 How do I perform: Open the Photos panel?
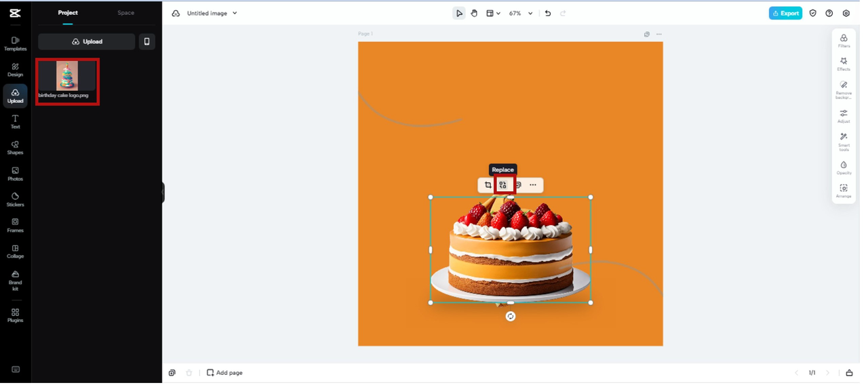click(15, 174)
